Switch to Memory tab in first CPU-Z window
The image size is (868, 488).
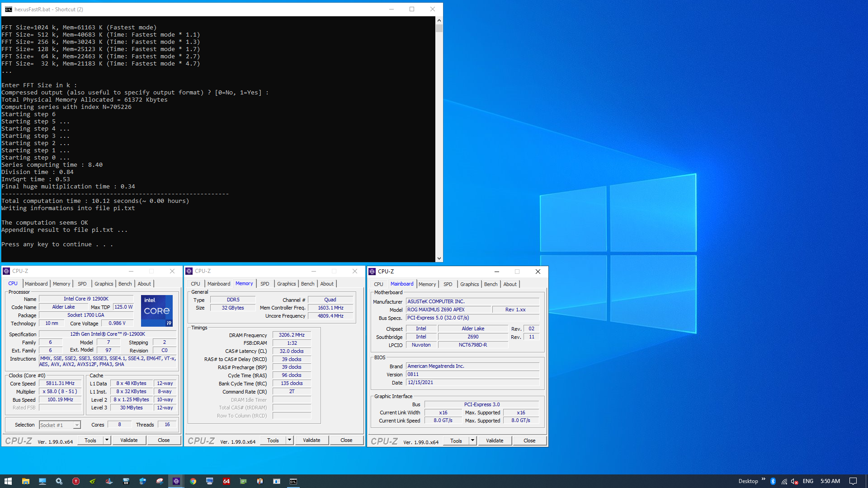[61, 284]
